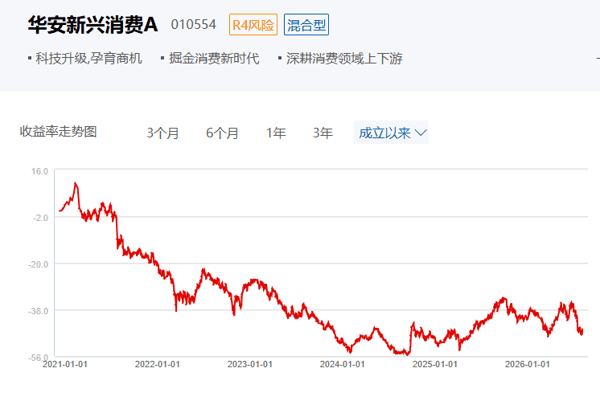This screenshot has height=401, width=600.
Task: Open the 成立以来 dropdown
Action: (391, 132)
